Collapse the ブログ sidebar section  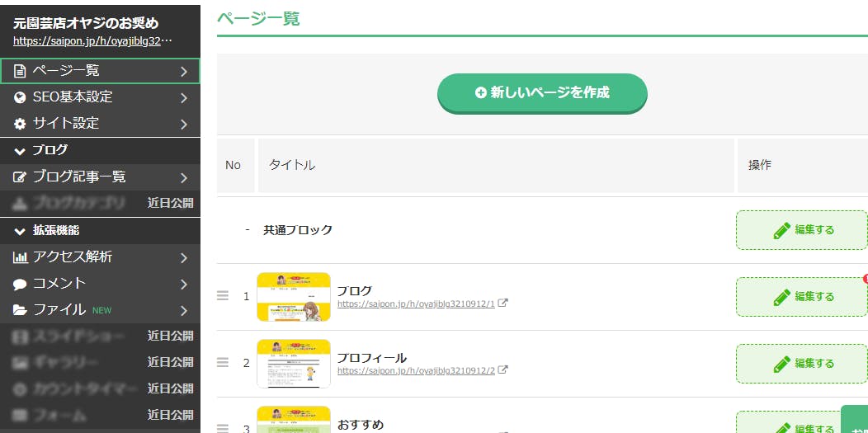click(x=20, y=151)
